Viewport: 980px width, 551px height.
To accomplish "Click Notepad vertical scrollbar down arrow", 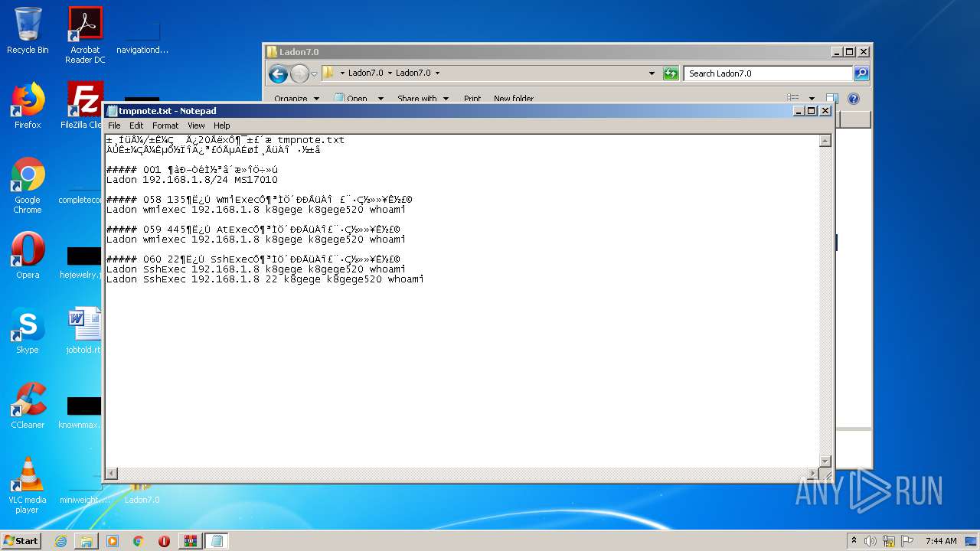I will tap(825, 461).
